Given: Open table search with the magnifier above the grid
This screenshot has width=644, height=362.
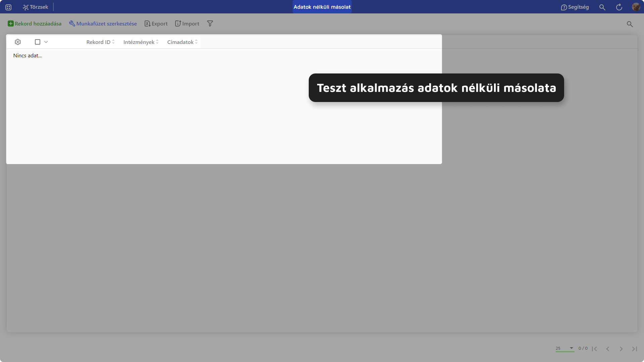Looking at the screenshot, I should 630,24.
